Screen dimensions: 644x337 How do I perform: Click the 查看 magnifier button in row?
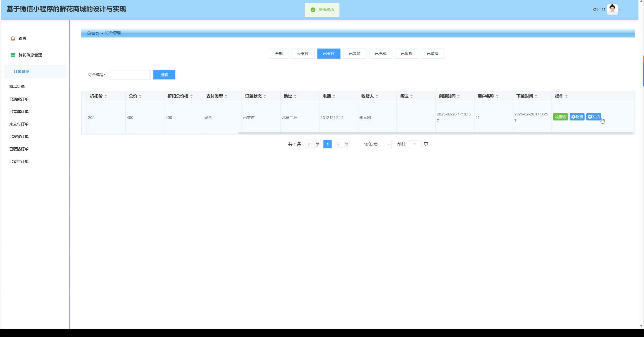[x=560, y=117]
